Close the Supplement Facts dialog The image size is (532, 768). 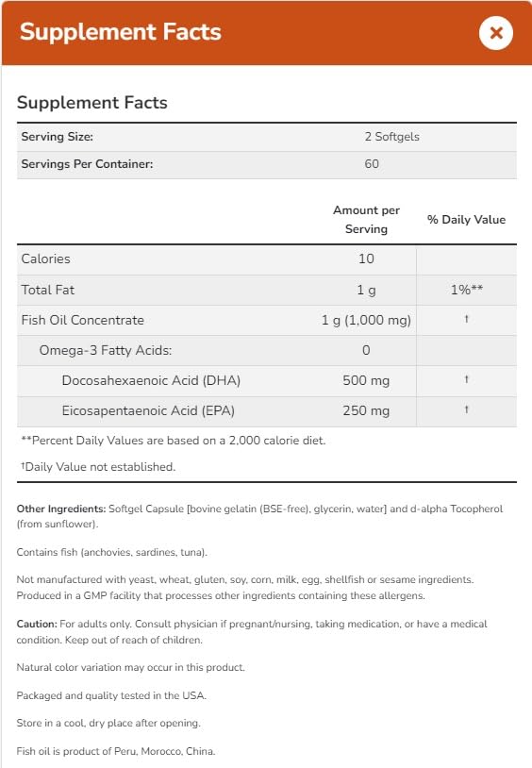(496, 33)
